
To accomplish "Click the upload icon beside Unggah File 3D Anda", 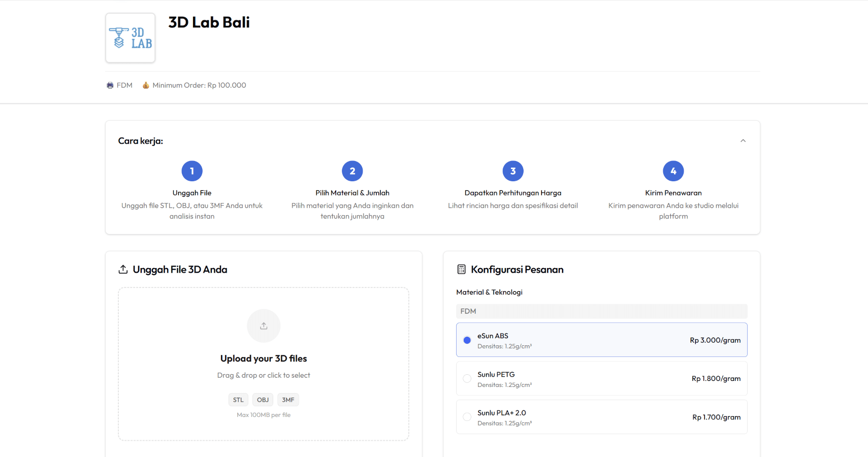I will (122, 269).
